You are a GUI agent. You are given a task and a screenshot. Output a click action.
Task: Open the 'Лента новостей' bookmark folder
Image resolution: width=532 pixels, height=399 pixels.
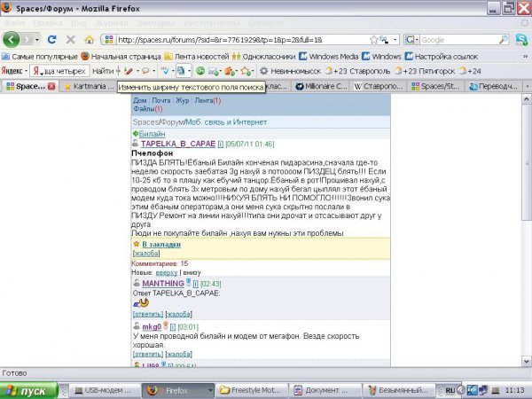(197, 57)
